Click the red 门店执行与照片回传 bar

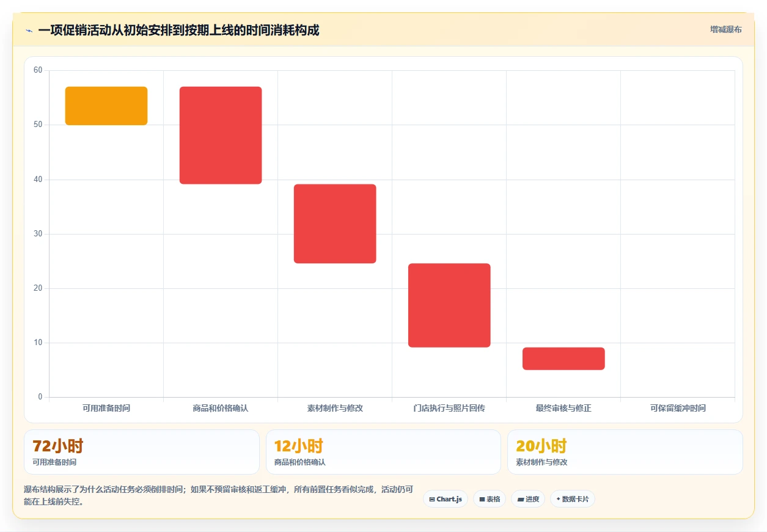click(449, 305)
